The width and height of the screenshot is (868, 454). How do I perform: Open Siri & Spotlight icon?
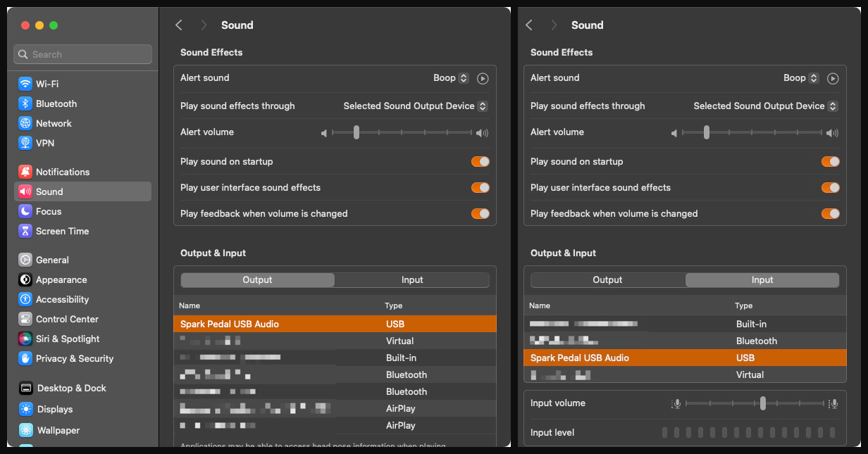coord(25,339)
